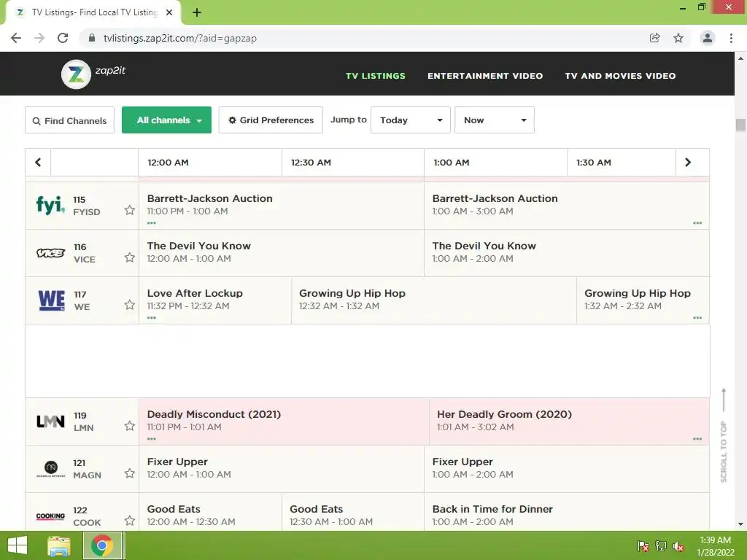Favorite the WE channel star

pos(130,305)
